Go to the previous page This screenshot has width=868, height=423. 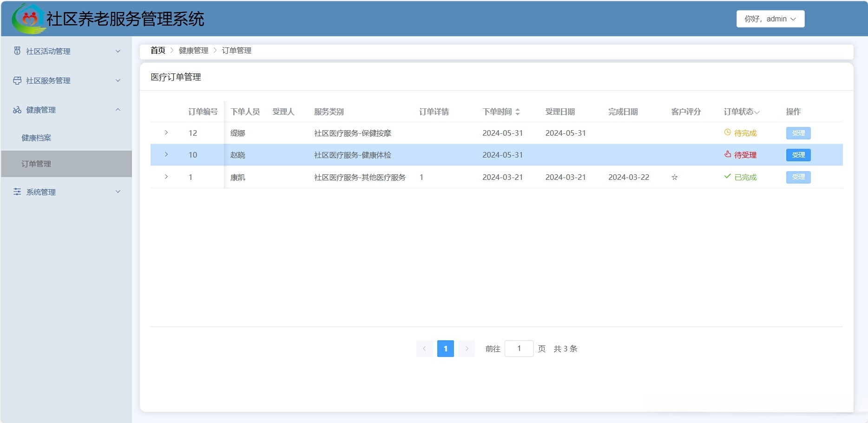(424, 349)
